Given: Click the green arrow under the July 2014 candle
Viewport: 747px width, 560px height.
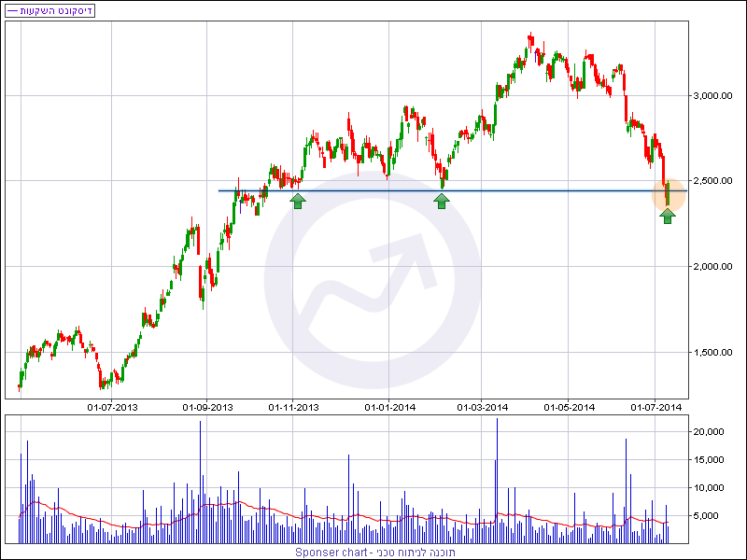Looking at the screenshot, I should [x=668, y=217].
